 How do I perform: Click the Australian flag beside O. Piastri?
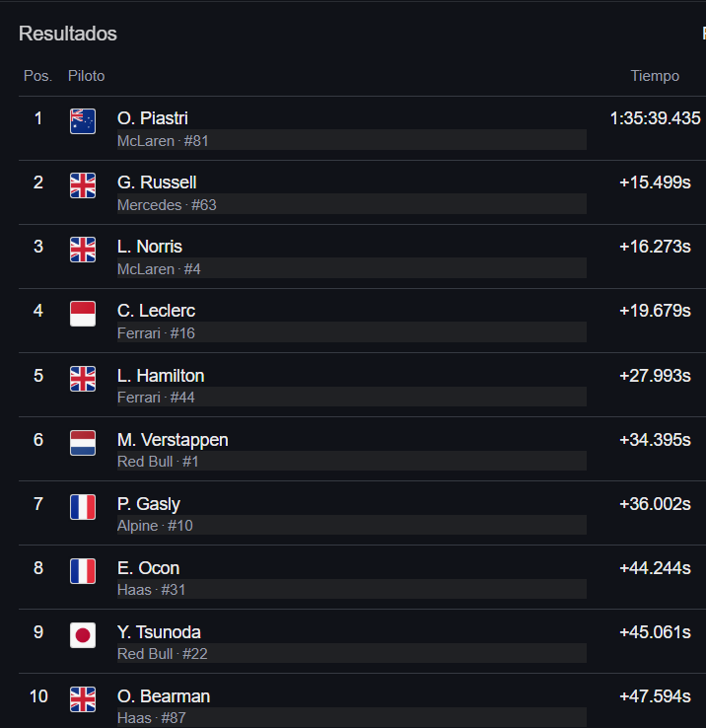pyautogui.click(x=83, y=121)
